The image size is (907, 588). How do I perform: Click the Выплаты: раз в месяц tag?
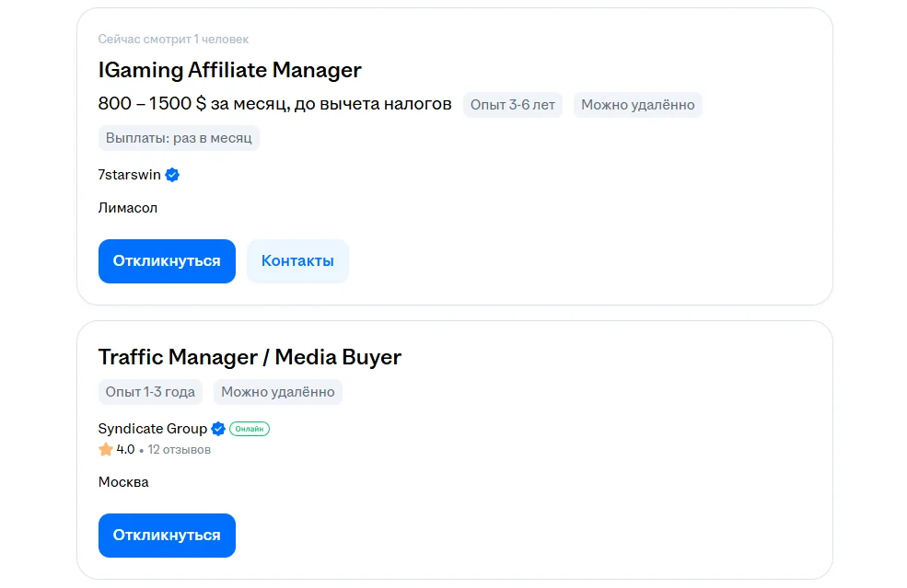[179, 138]
